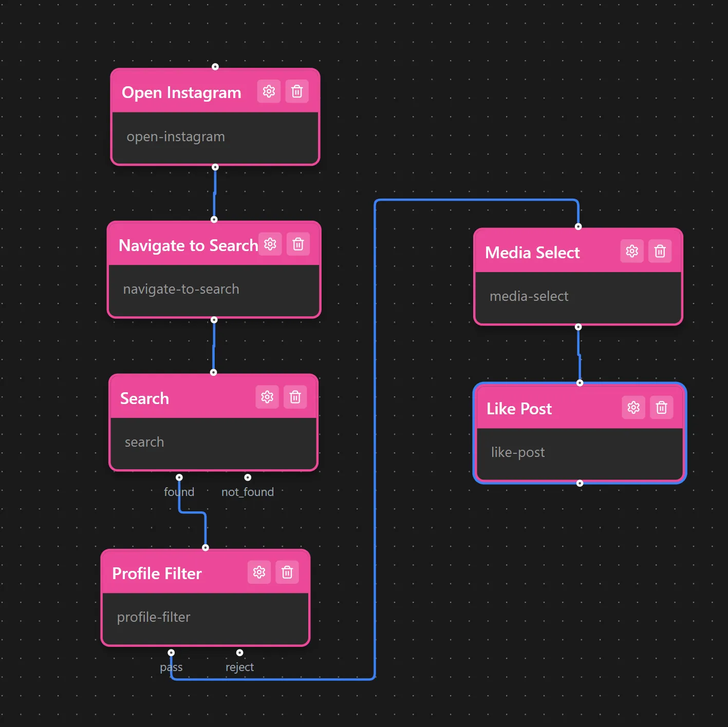Screen dimensions: 728x727
Task: Click the top input handle of Navigate to Search
Action: [x=214, y=220]
